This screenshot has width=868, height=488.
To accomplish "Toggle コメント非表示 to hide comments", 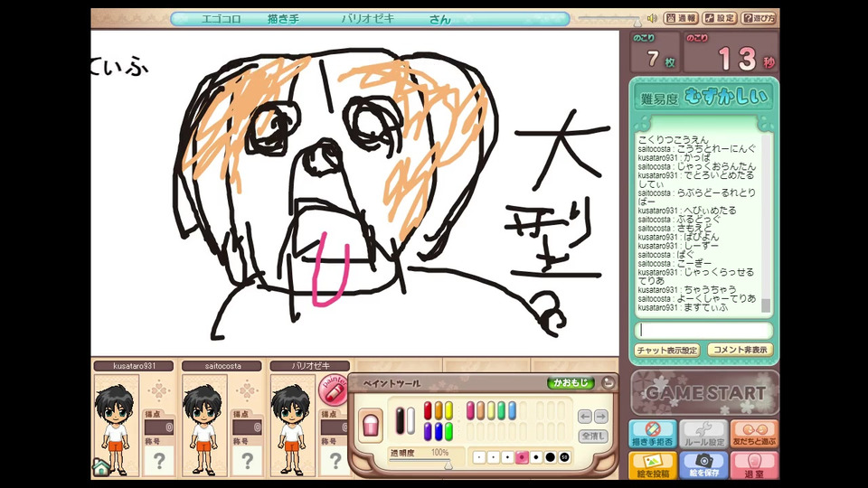I will (741, 351).
